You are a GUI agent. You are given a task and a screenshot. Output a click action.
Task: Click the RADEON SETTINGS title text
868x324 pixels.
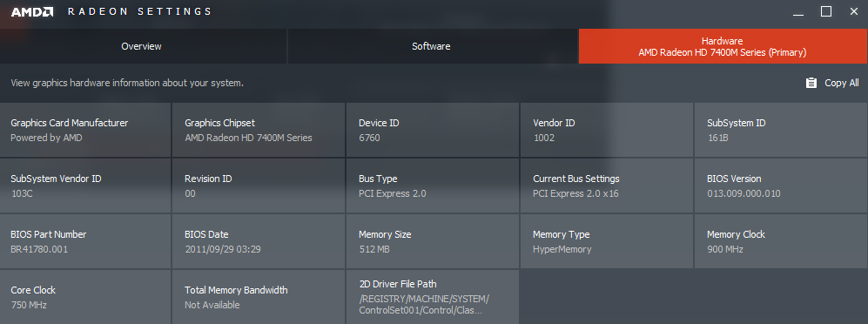pyautogui.click(x=139, y=11)
